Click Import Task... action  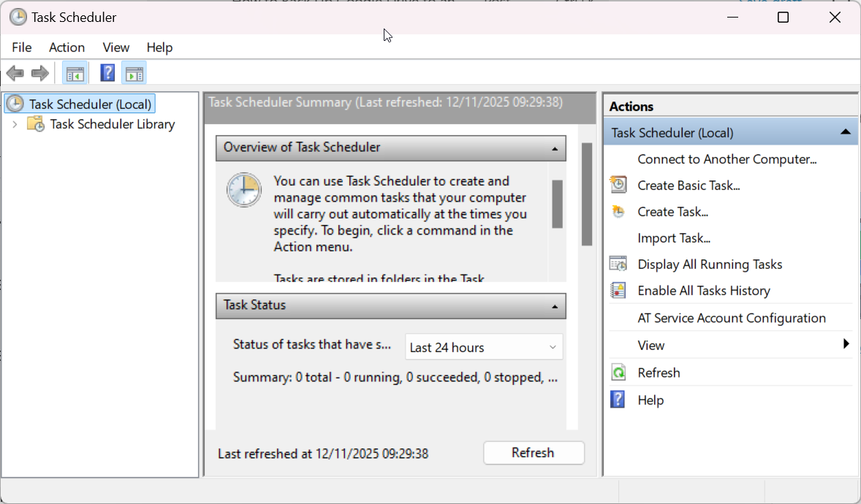(674, 238)
